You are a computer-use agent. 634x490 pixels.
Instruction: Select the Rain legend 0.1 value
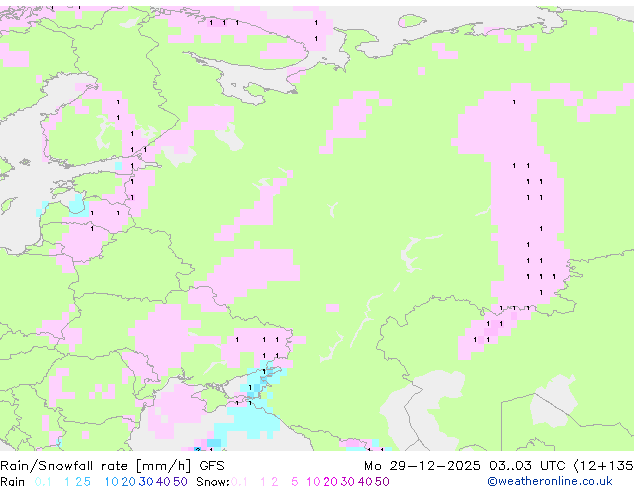click(x=43, y=482)
